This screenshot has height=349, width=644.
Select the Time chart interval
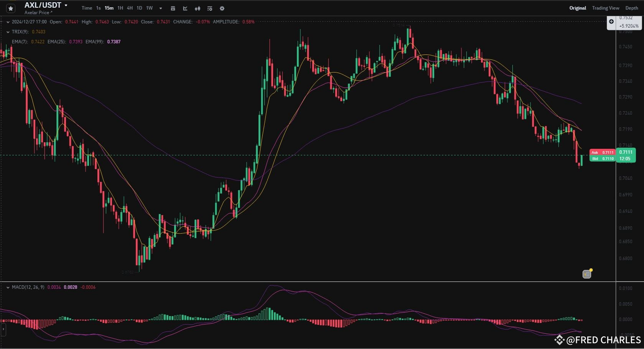(x=87, y=8)
